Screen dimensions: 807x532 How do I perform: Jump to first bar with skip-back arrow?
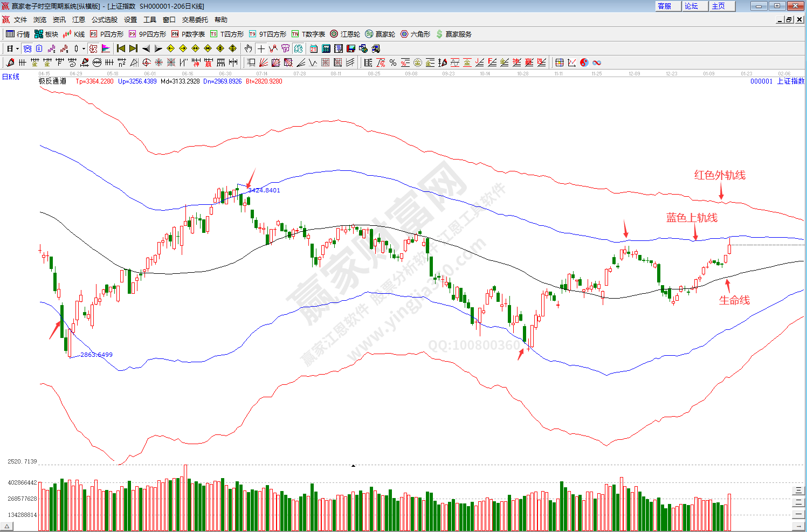tap(121, 49)
